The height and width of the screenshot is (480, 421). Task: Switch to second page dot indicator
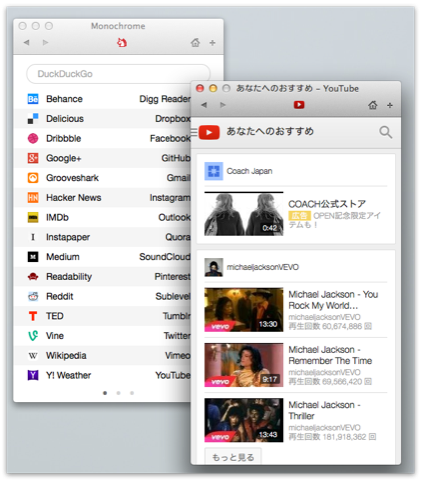pyautogui.click(x=118, y=393)
